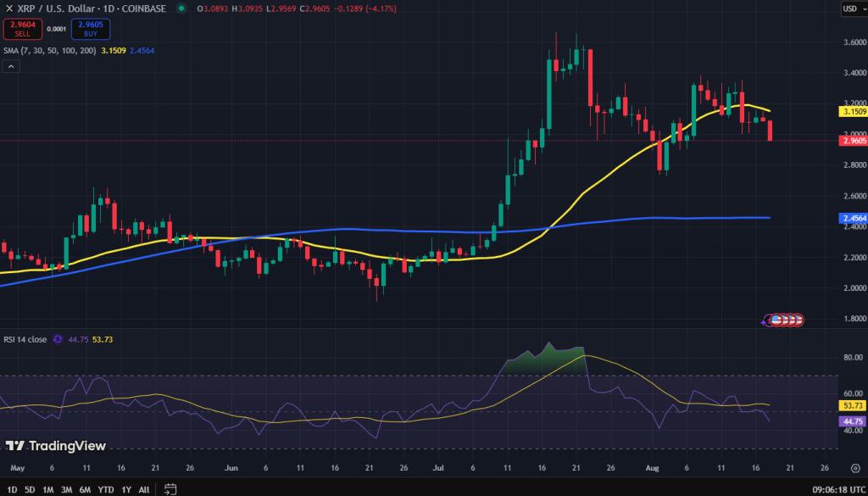This screenshot has height=496, width=868.
Task: Open the XRP / U.S. Dollar symbol title
Action: coord(91,8)
